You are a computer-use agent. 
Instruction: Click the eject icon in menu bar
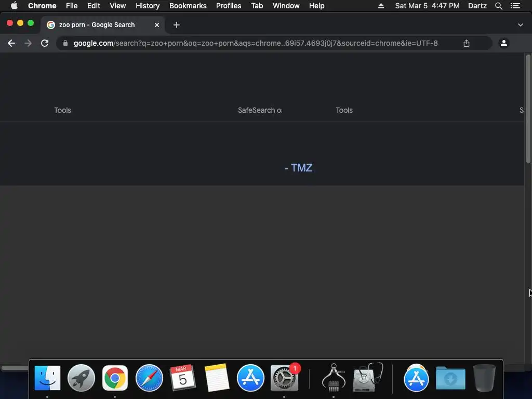point(381,6)
